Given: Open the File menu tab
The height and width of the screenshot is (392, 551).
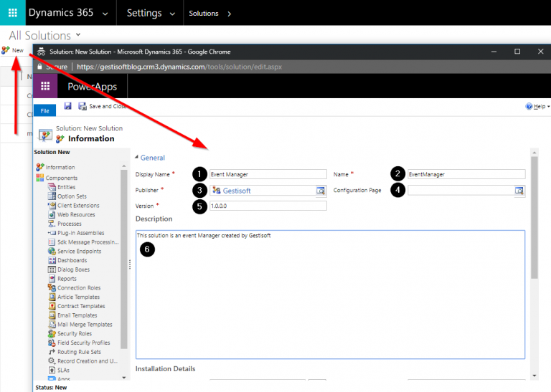Looking at the screenshot, I should [x=44, y=110].
